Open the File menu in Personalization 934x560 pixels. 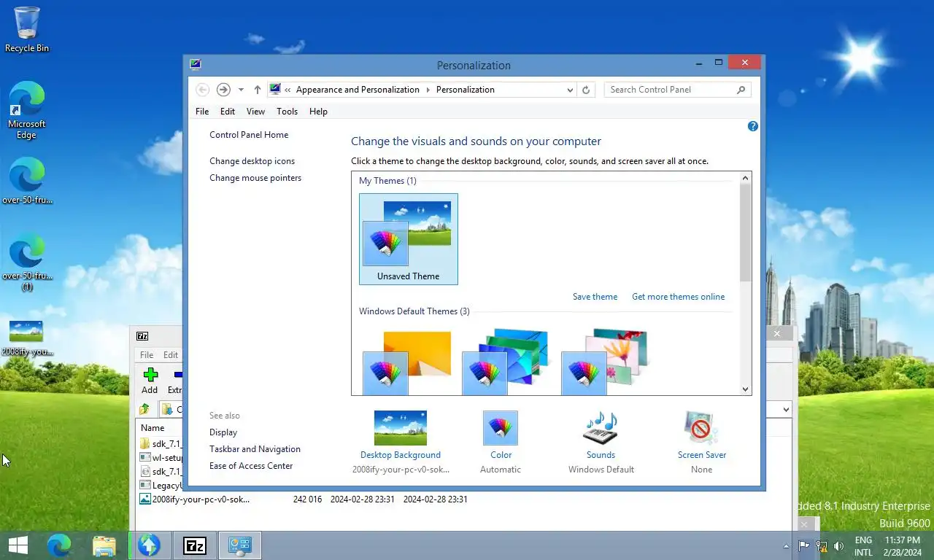(x=202, y=112)
